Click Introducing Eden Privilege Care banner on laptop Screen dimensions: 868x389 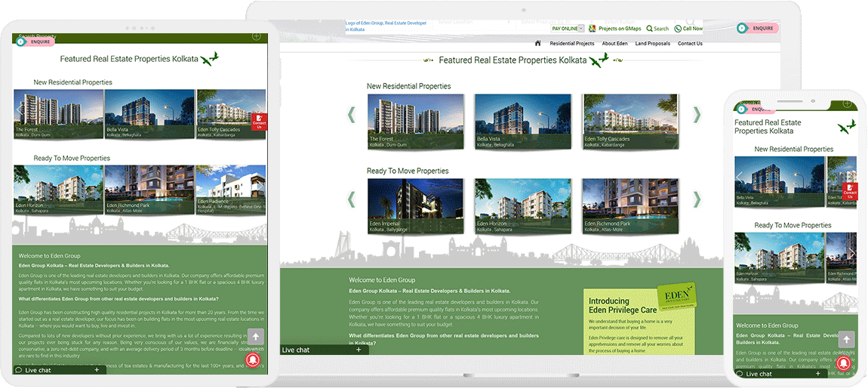point(639,322)
